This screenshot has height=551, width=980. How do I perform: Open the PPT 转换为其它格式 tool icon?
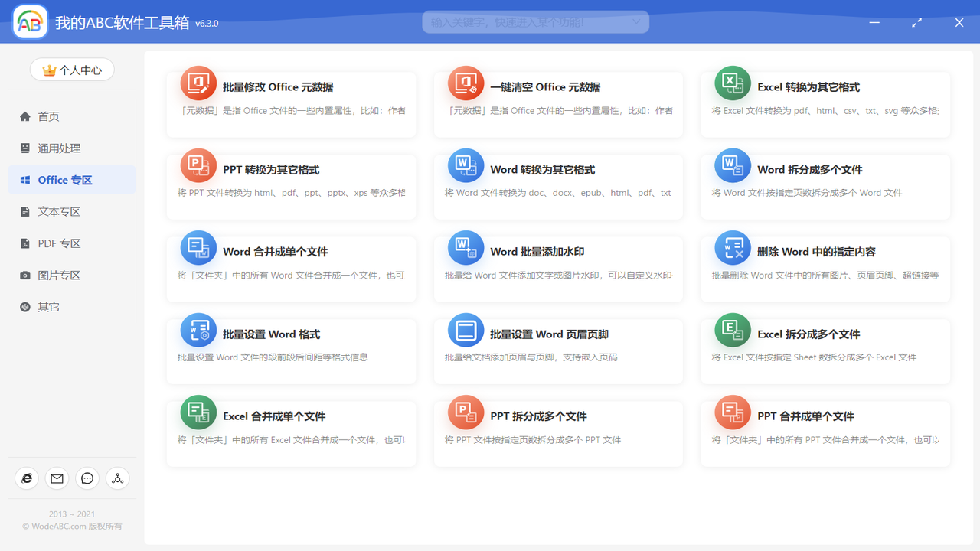[x=198, y=165]
